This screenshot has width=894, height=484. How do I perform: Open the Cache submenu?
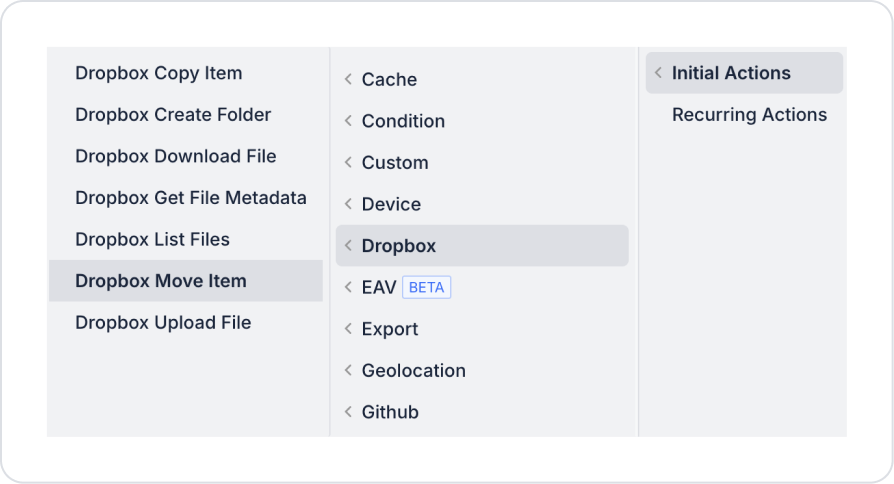click(482, 79)
